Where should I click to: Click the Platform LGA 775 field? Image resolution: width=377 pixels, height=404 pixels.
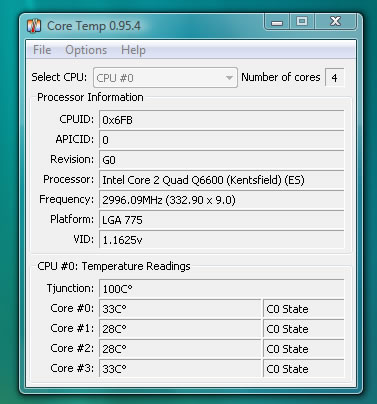(221, 220)
